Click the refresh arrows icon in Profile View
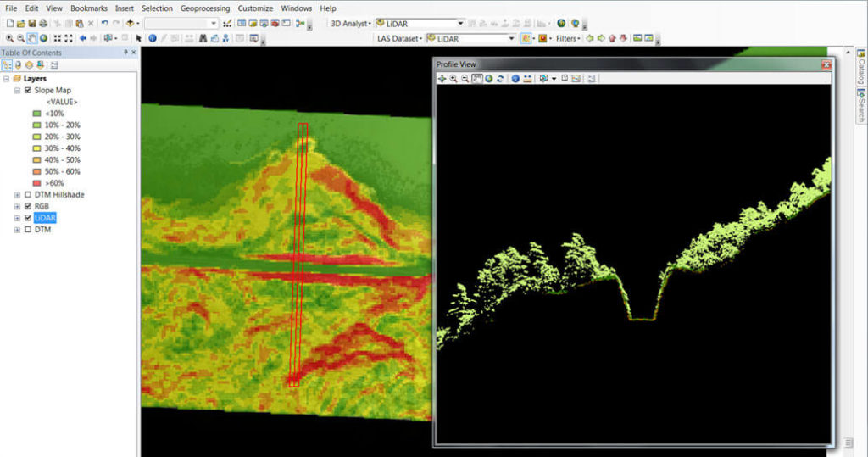The image size is (868, 457). tap(500, 79)
